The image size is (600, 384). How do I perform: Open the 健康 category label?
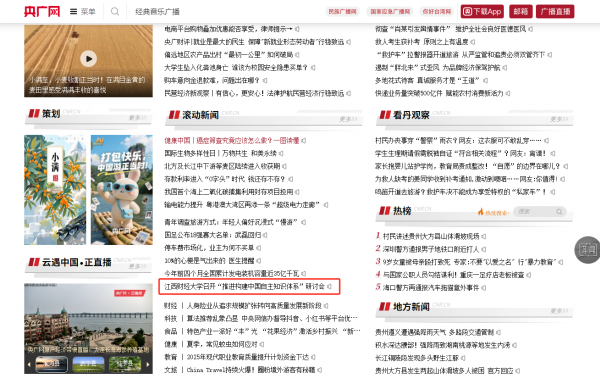(x=171, y=344)
